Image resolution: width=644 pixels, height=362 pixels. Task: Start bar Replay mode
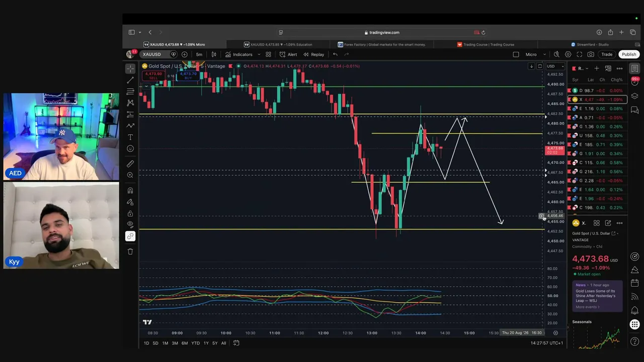point(313,54)
